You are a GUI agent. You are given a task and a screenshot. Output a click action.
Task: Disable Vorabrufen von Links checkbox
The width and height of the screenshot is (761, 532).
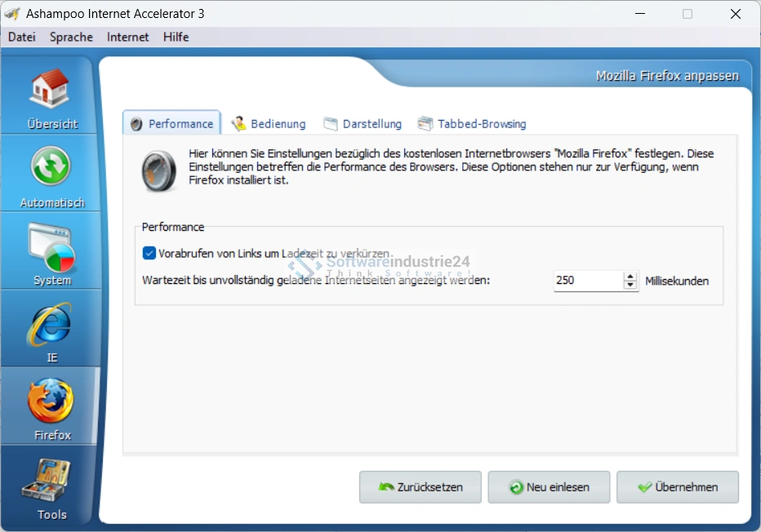tap(149, 254)
